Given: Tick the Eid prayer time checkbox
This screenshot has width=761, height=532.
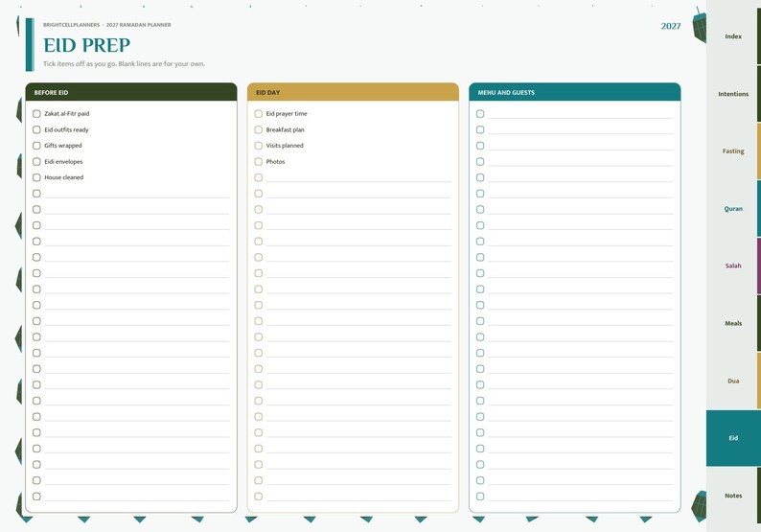Looking at the screenshot, I should [258, 113].
